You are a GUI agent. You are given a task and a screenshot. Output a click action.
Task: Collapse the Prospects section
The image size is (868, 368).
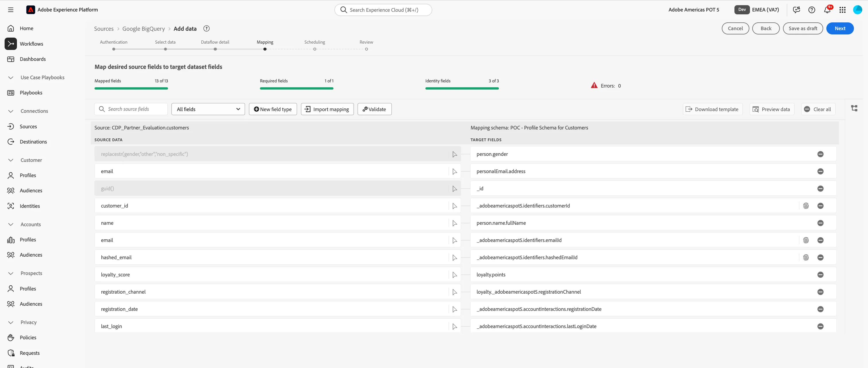11,273
